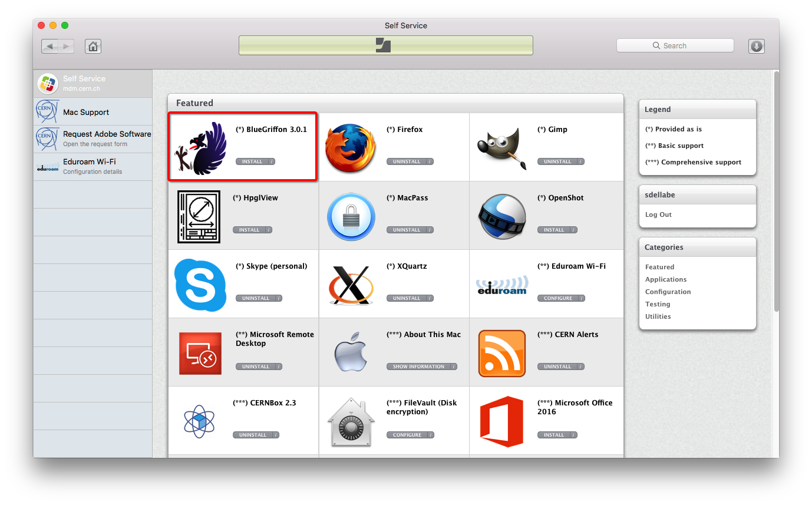Select the Applications category
Viewport: 812px width, 505px height.
pos(666,279)
